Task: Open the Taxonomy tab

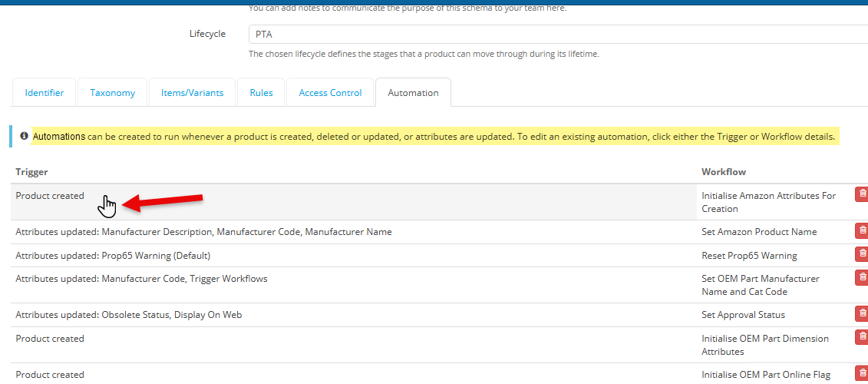Action: (112, 93)
